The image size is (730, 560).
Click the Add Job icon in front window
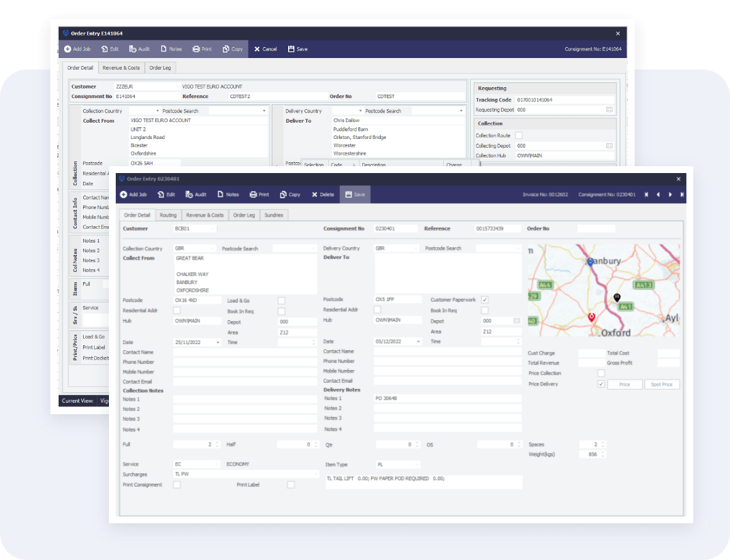pos(124,194)
